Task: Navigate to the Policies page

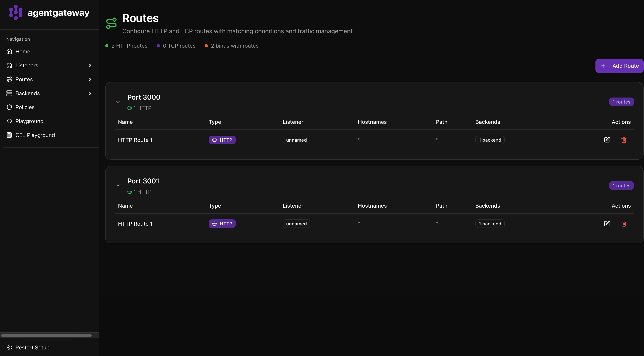Action: 25,107
